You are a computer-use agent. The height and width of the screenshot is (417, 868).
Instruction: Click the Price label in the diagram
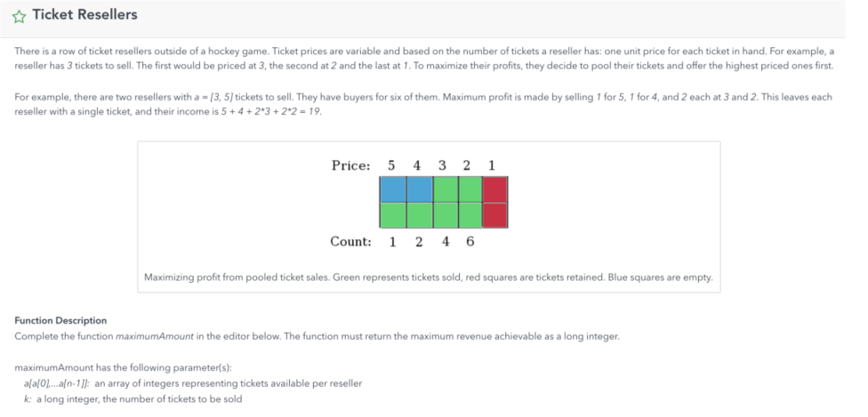[351, 165]
